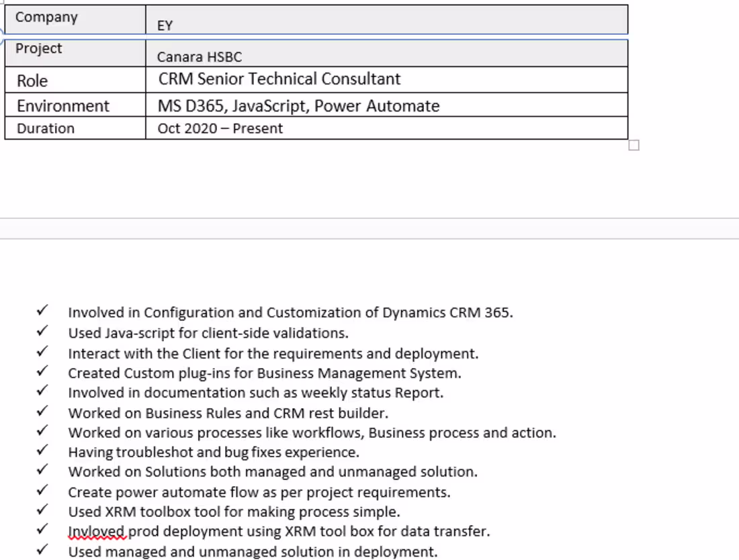
Task: Click line 'Created Custom plug-ins for Business Management'
Action: (265, 373)
